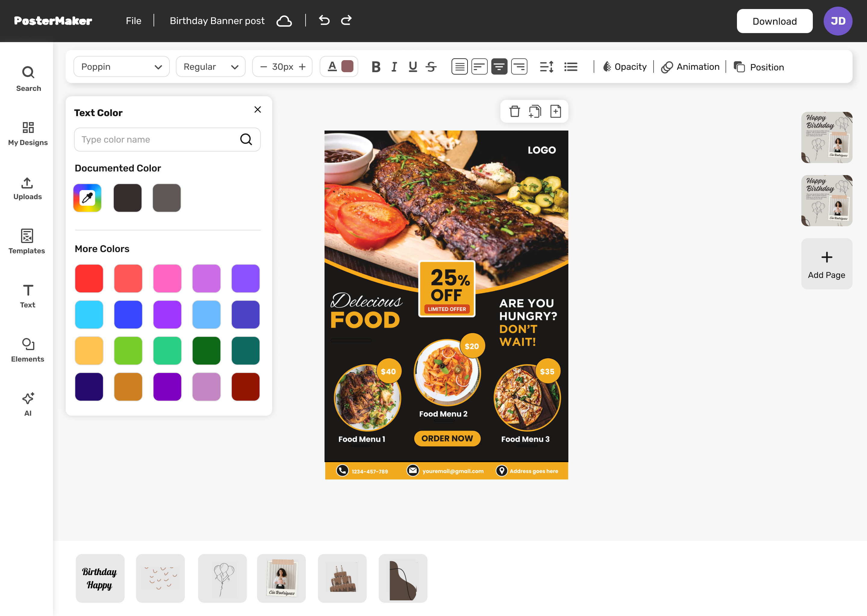This screenshot has height=616, width=867.
Task: Click the Download button
Action: [774, 21]
